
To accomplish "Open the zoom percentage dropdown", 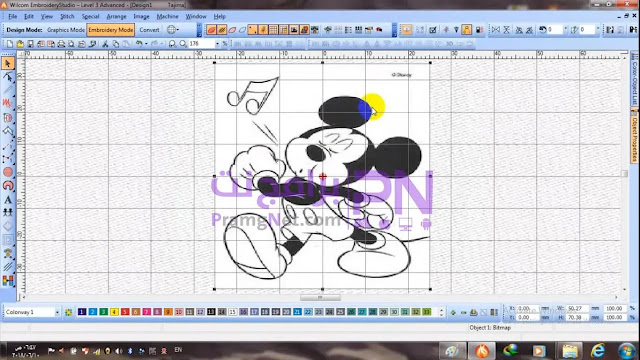I will click(217, 44).
